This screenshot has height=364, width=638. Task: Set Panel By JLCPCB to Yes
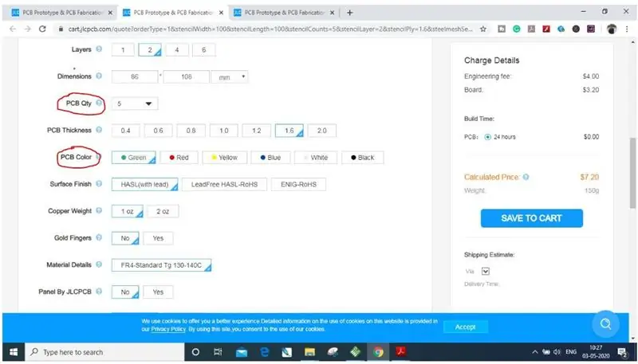158,292
